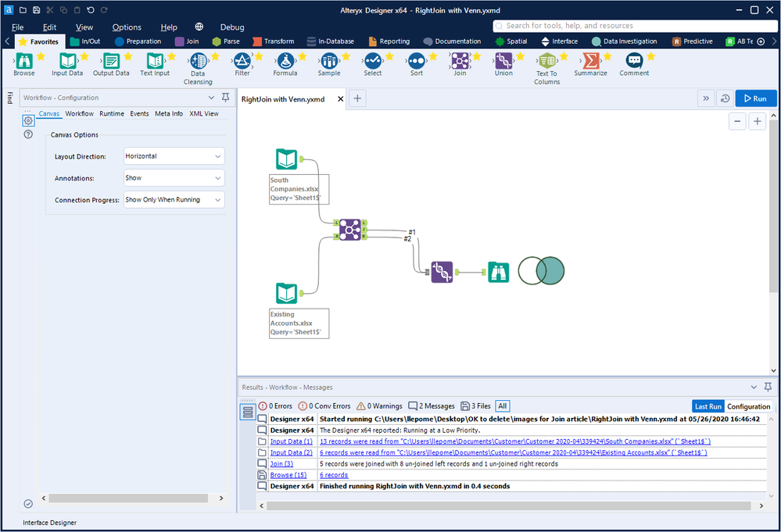Click South Companies Input Data tool on canvas
Viewport: 781px width, 532px height.
click(286, 159)
